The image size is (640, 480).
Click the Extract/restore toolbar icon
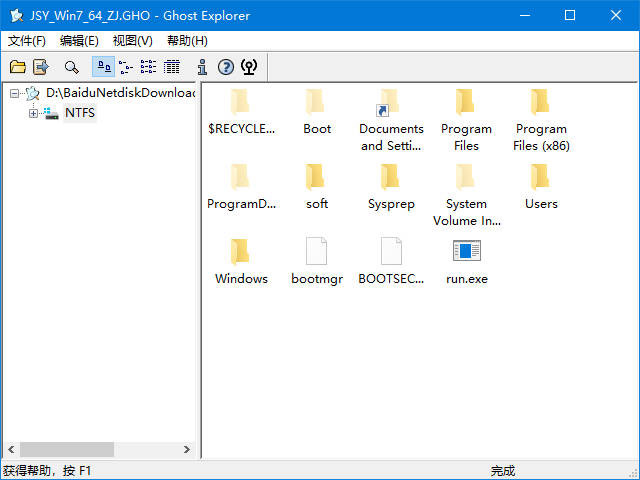(x=41, y=67)
